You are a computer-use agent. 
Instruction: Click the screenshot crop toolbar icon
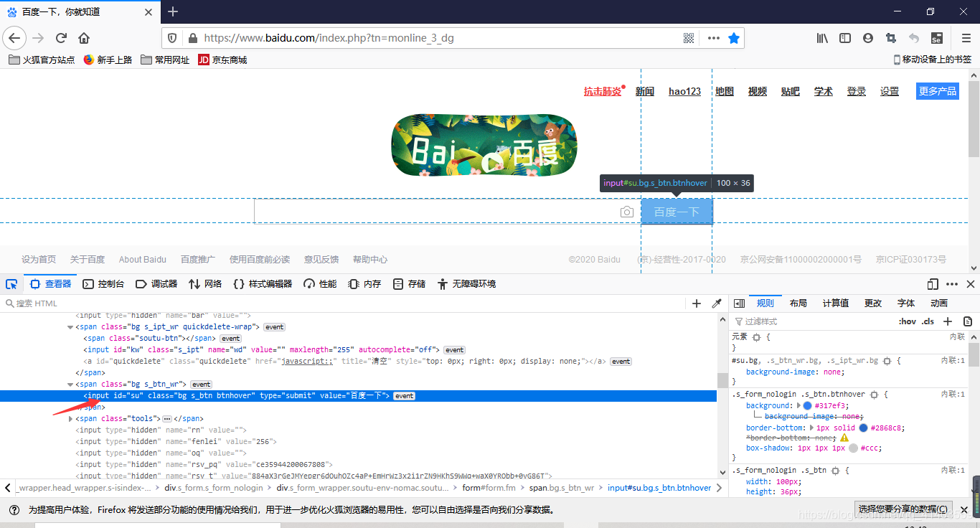pos(890,38)
